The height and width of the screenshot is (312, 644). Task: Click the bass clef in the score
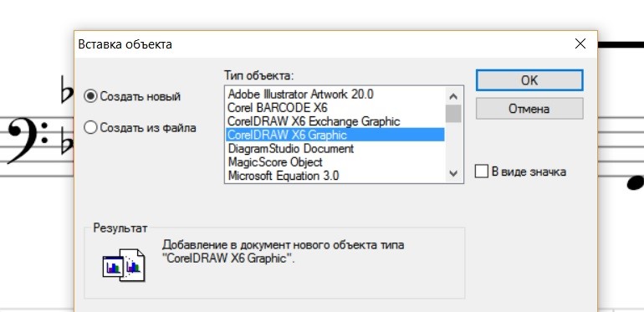[x=27, y=141]
